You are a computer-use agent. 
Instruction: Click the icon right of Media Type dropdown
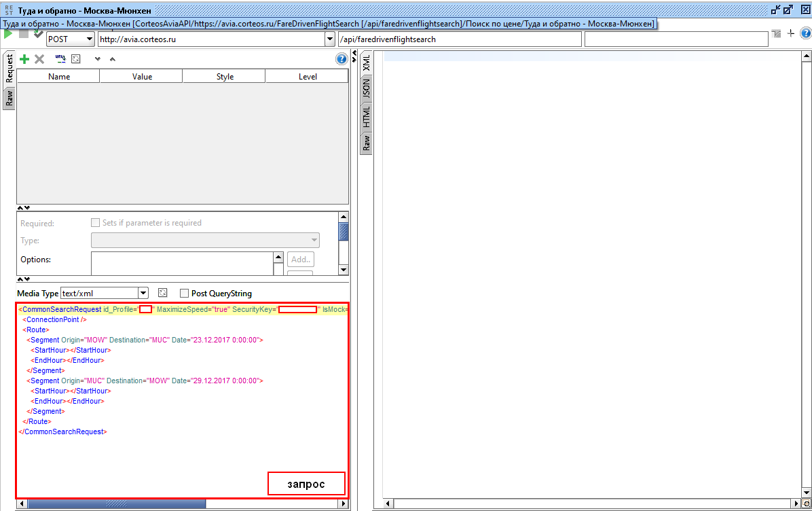pyautogui.click(x=163, y=293)
